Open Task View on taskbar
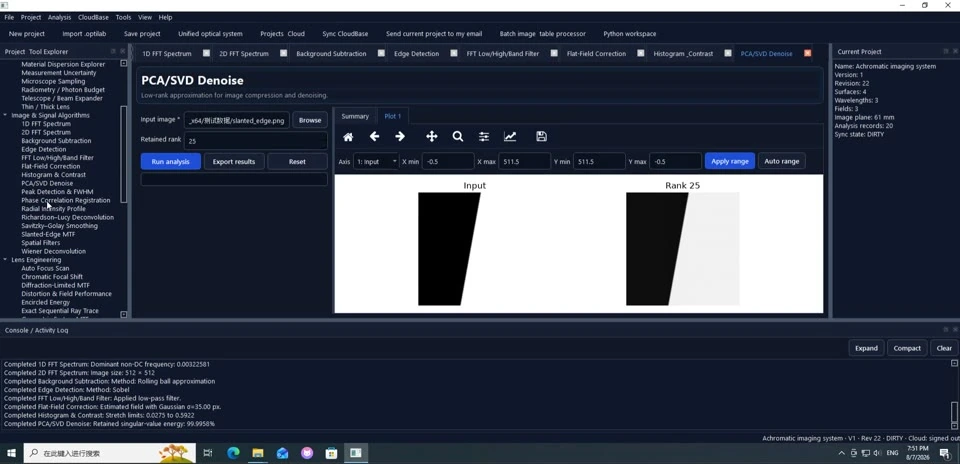Image resolution: width=960 pixels, height=464 pixels. point(208,453)
